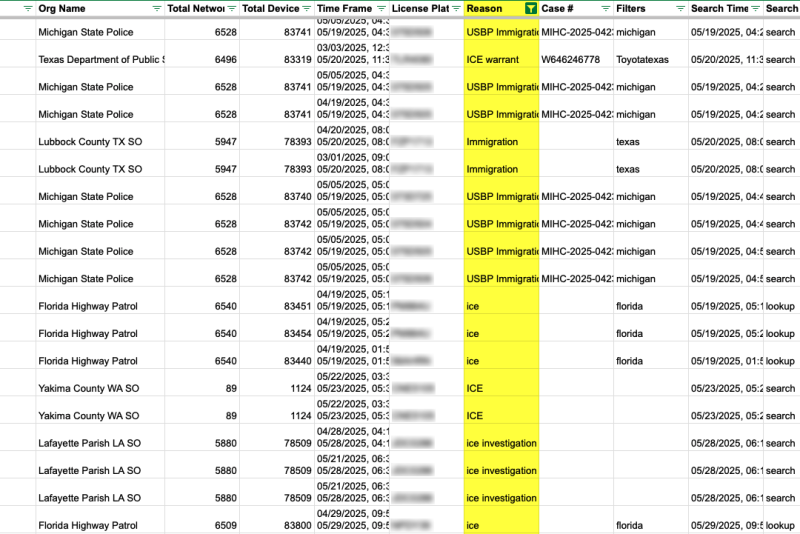Click Lafayette time frame starting 04/28/2025
The height and width of the screenshot is (534, 800).
pyautogui.click(x=353, y=438)
